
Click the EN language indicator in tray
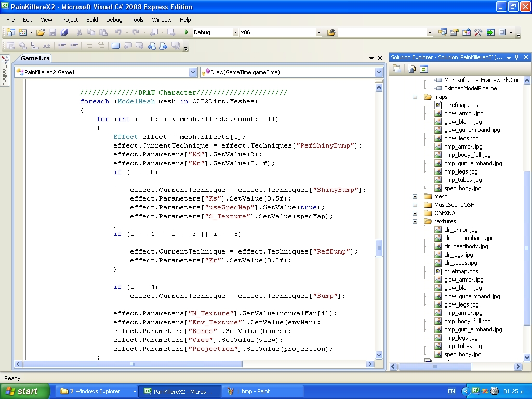coord(451,391)
